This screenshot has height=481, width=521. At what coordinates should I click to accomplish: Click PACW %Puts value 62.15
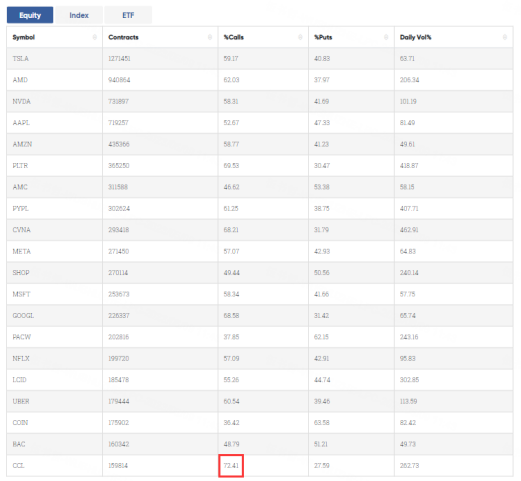coord(321,337)
